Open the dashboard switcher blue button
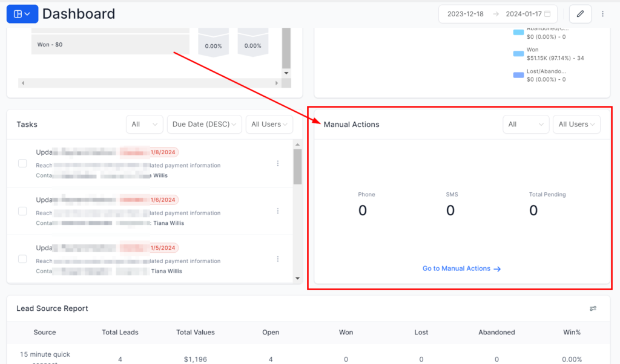 tap(22, 15)
